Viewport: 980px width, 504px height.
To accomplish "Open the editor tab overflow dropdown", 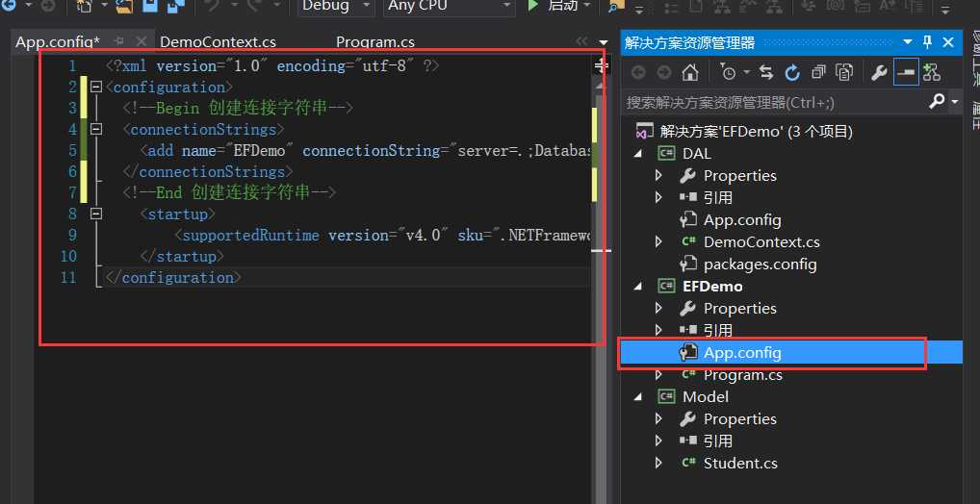I will coord(603,42).
